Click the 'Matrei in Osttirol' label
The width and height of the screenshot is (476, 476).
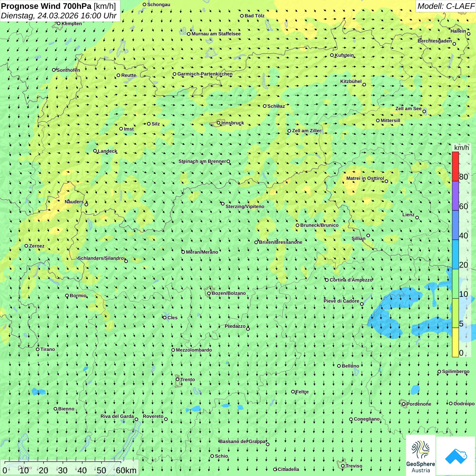[x=365, y=178]
